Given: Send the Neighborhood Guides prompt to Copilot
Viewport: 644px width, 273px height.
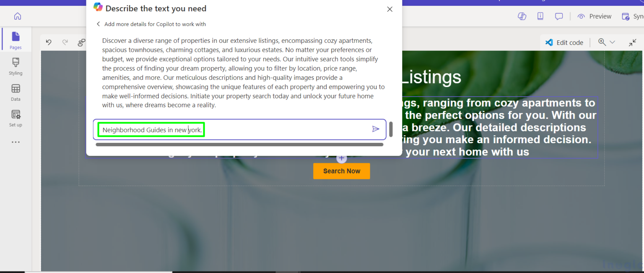Looking at the screenshot, I should click(x=376, y=129).
